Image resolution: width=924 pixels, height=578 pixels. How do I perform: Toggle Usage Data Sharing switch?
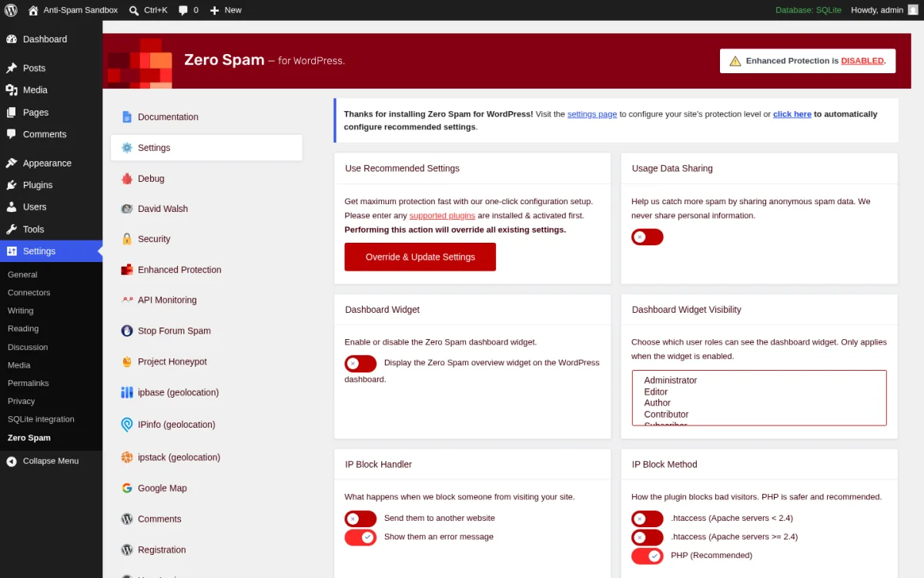[647, 237]
